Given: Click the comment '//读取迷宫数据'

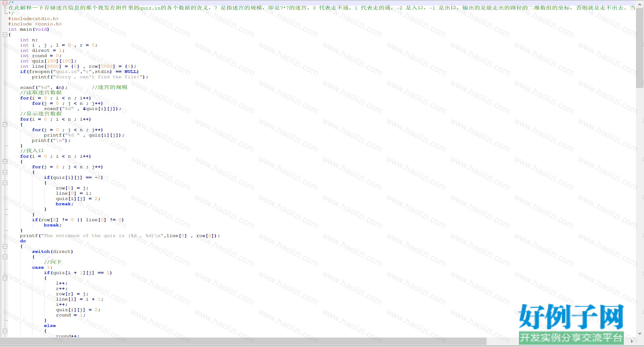Looking at the screenshot, I should tap(41, 93).
